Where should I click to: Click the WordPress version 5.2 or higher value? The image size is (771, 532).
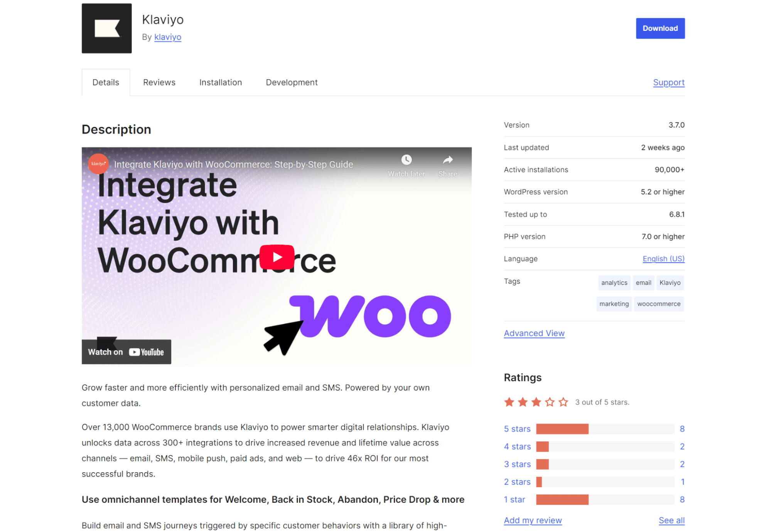[663, 192]
